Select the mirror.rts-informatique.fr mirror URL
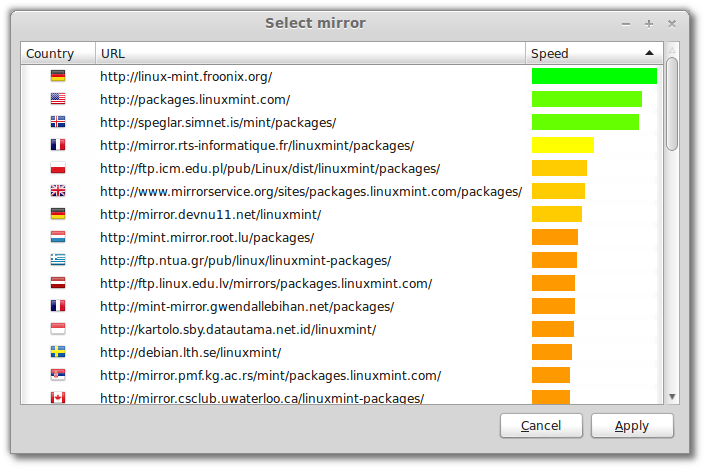This screenshot has height=470, width=706. coord(257,145)
